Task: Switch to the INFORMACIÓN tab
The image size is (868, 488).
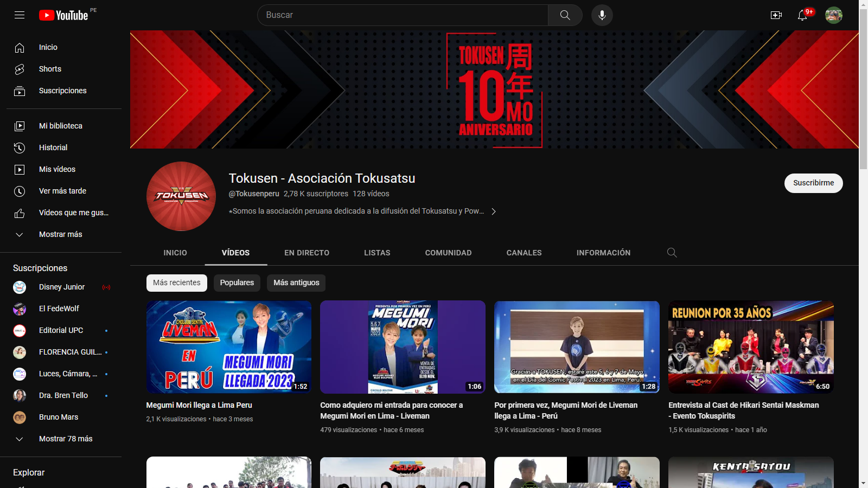Action: point(604,253)
